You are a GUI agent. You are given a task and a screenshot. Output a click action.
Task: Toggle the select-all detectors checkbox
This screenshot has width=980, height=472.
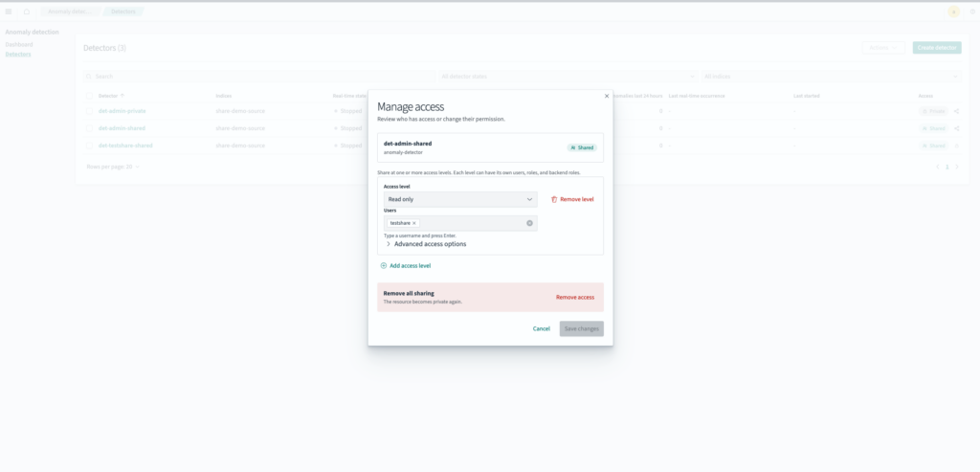point(89,96)
